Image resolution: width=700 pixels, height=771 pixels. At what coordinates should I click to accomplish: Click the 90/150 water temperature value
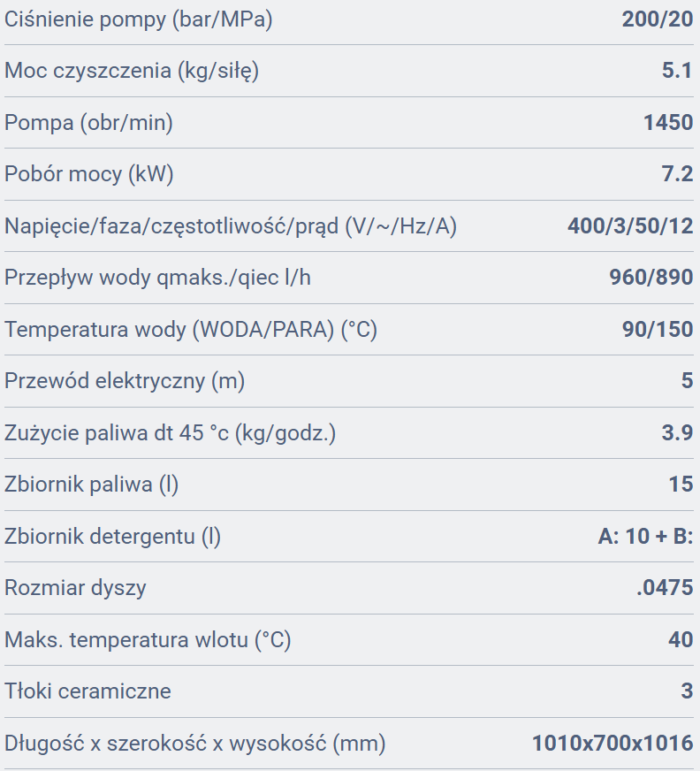657,330
